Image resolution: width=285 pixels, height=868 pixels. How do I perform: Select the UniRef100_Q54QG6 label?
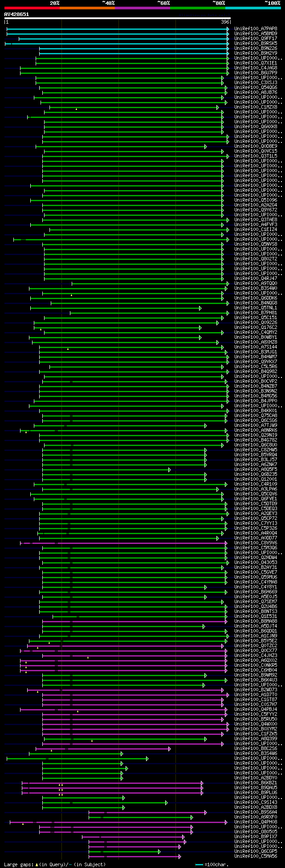(x=256, y=88)
